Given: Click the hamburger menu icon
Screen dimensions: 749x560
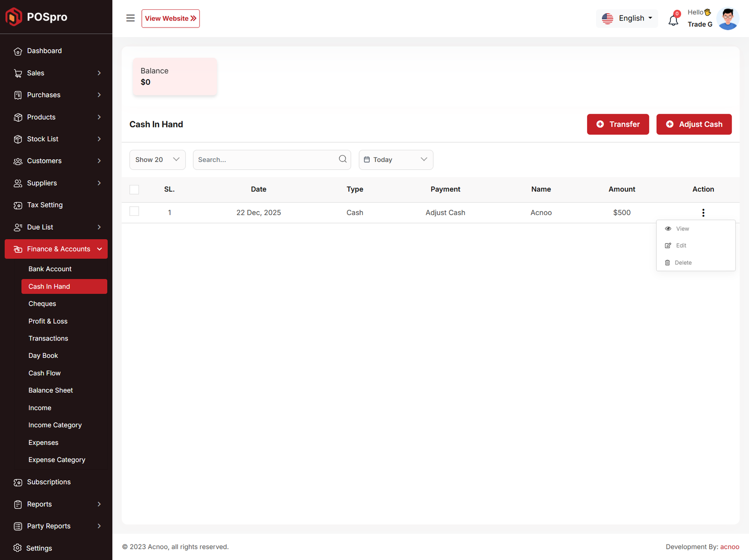Looking at the screenshot, I should click(x=130, y=18).
